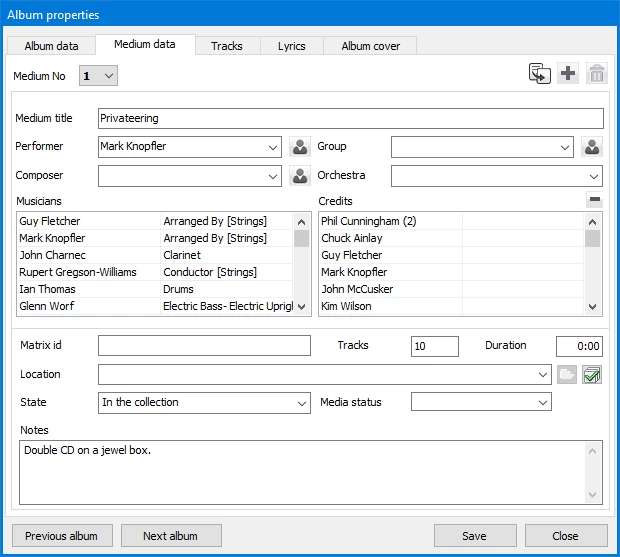Click the green checkmark icon beside Location
The image size is (620, 557).
[592, 374]
